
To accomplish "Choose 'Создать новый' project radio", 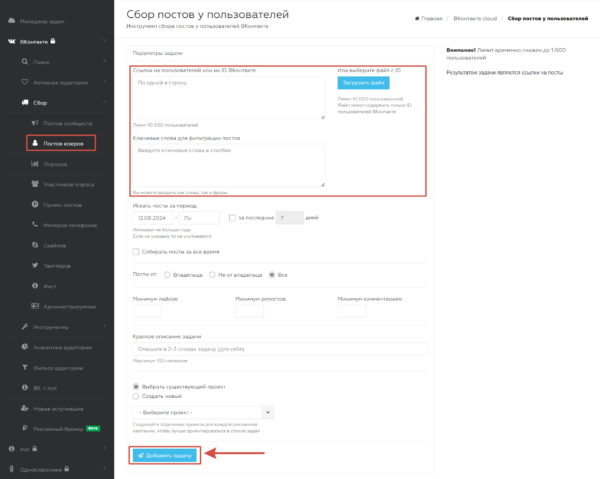I will [135, 396].
